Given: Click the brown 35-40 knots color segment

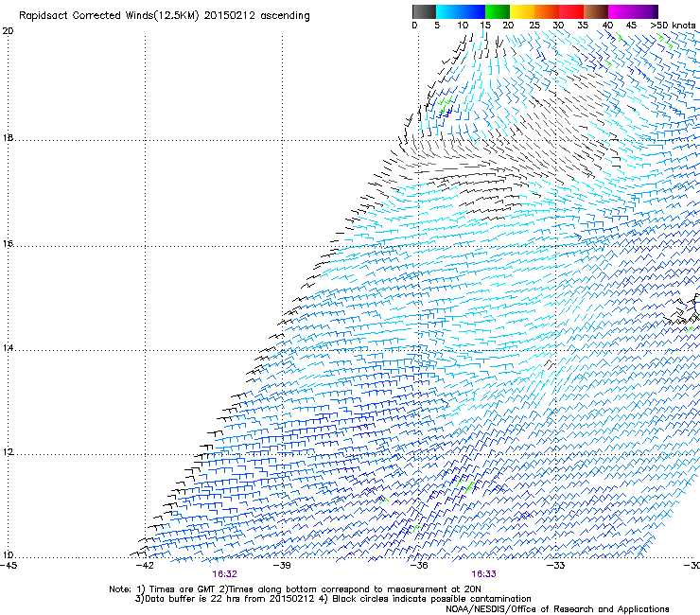Looking at the screenshot, I should point(596,11).
